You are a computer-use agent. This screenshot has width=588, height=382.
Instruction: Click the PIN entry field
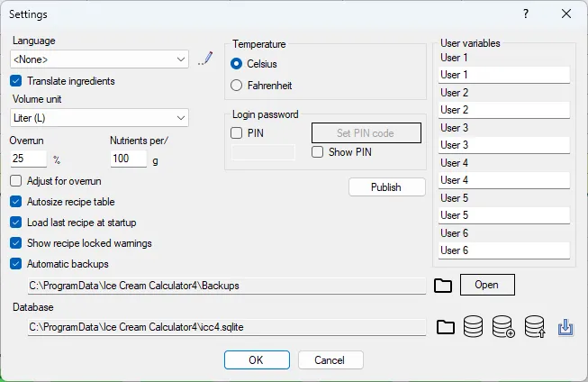click(263, 152)
